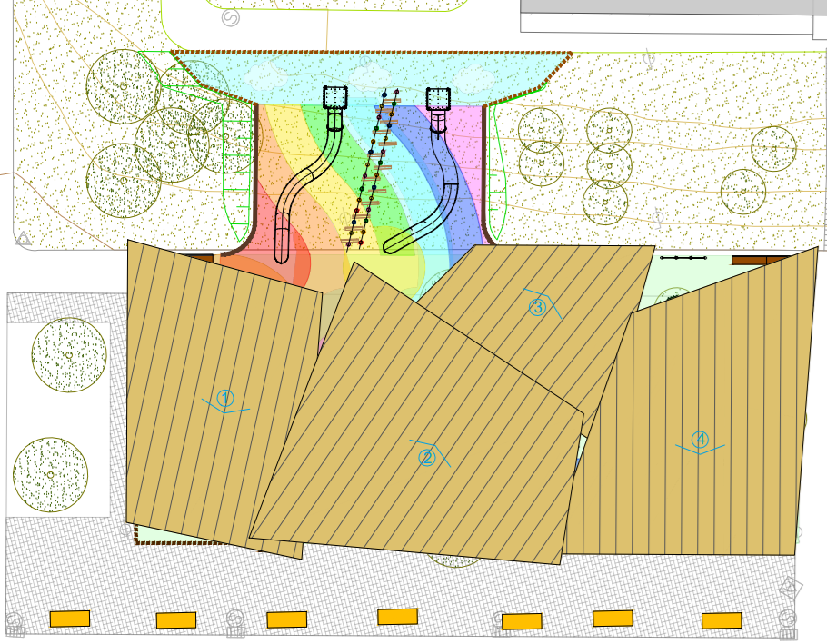
Task: Select the circled number 2 roof marker
Action: pyautogui.click(x=427, y=457)
